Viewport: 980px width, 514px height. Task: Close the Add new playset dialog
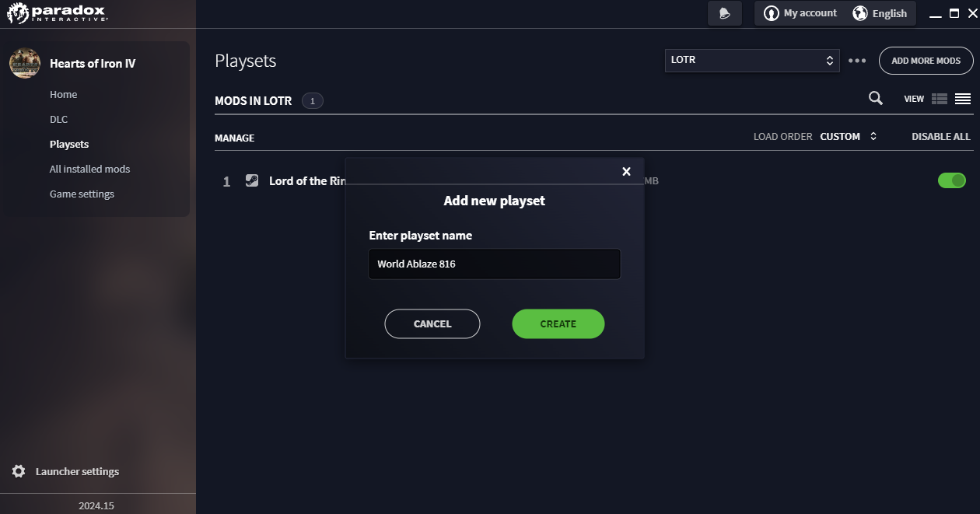click(x=626, y=172)
